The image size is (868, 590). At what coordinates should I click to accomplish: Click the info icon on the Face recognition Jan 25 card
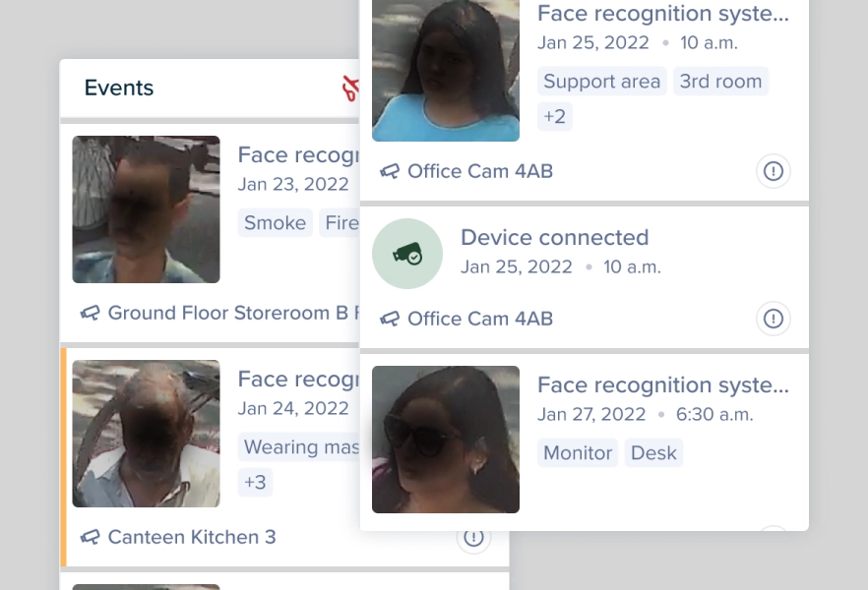773,171
